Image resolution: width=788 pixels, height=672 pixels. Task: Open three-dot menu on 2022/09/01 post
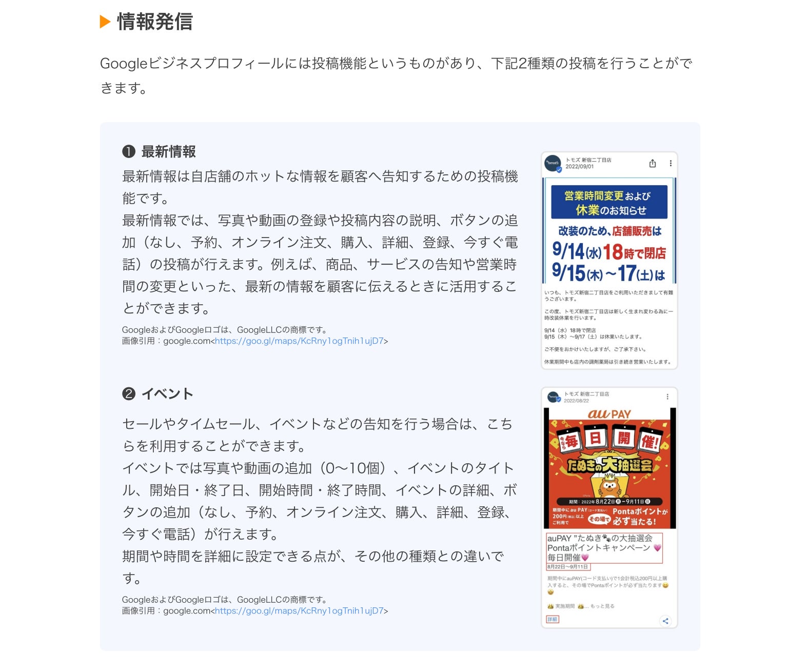pos(671,163)
